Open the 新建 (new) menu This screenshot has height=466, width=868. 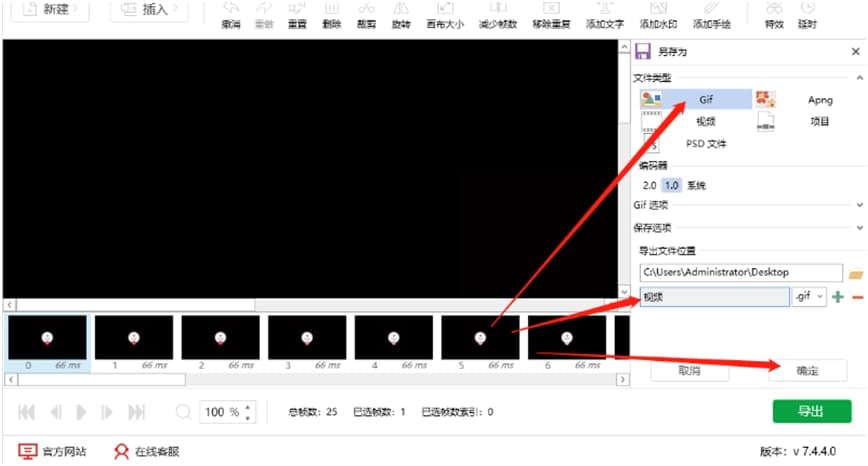coord(49,10)
